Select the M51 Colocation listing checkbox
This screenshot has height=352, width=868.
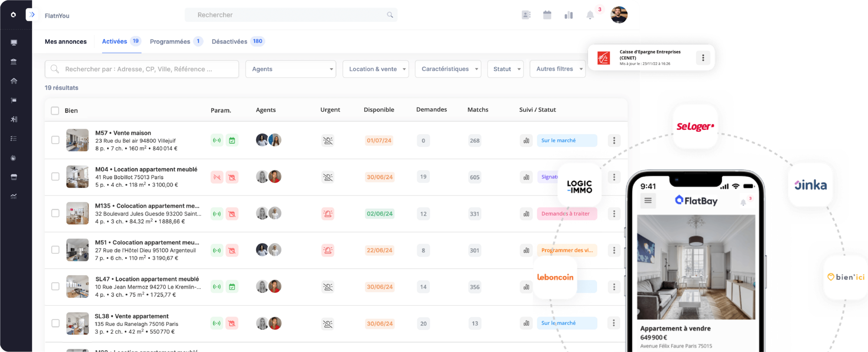coord(55,250)
